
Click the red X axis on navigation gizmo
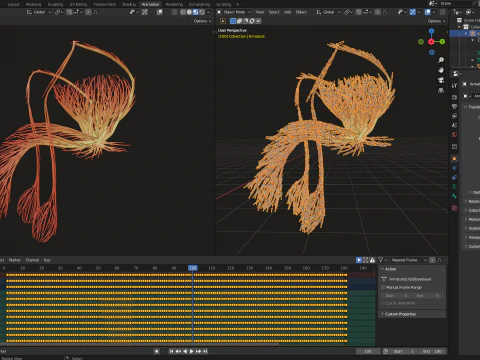[x=431, y=42]
